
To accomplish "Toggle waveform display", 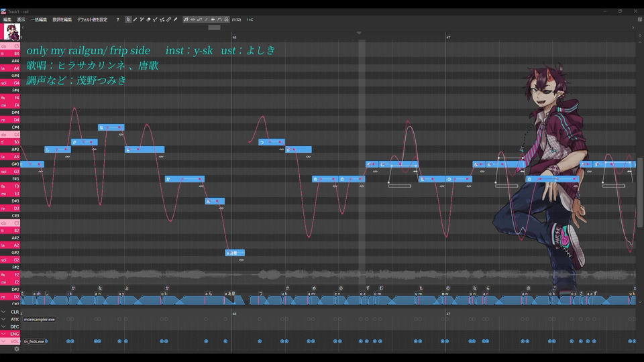I will pos(213,19).
